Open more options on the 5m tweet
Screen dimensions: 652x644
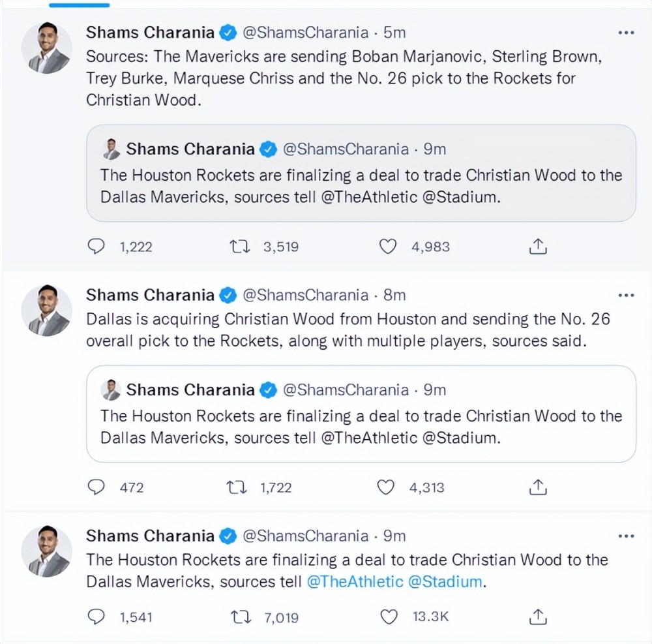[x=625, y=33]
